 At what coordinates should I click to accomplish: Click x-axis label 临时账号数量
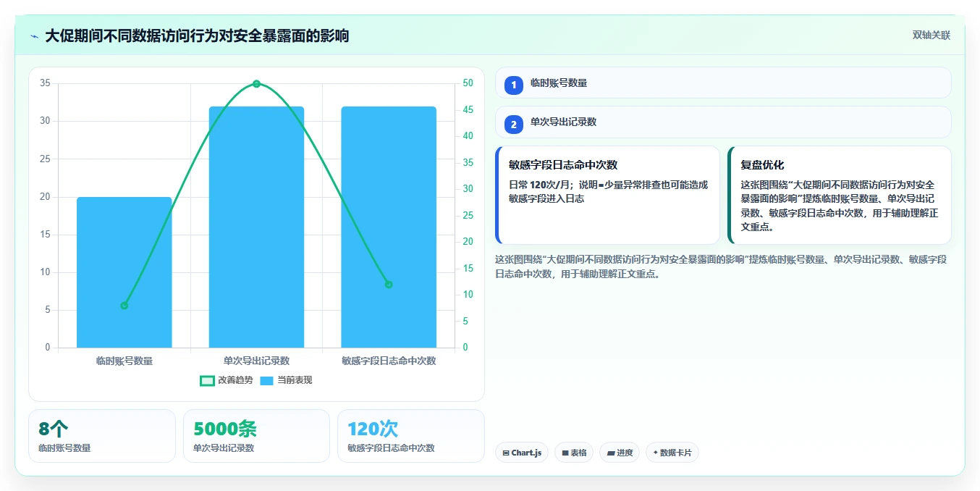pos(124,361)
